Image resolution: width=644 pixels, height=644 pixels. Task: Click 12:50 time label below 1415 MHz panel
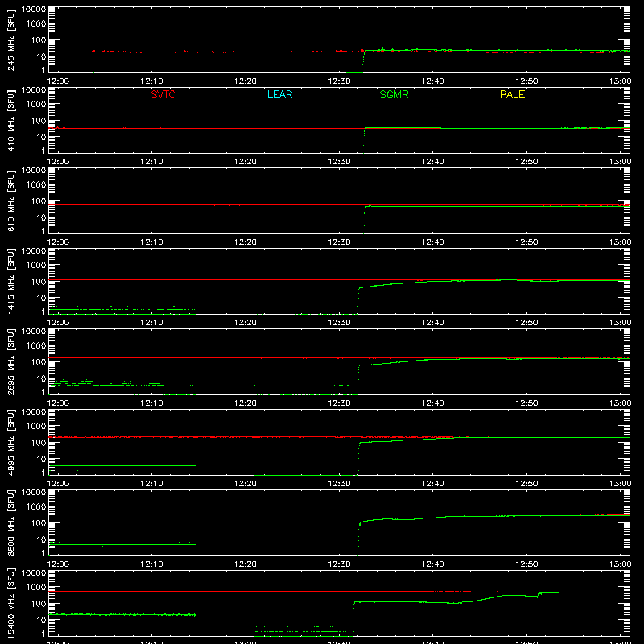[x=526, y=323]
